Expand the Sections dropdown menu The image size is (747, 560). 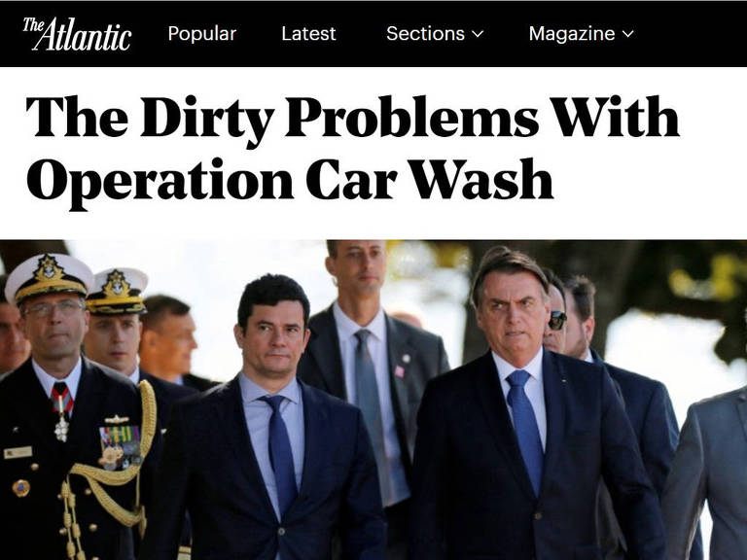point(435,34)
